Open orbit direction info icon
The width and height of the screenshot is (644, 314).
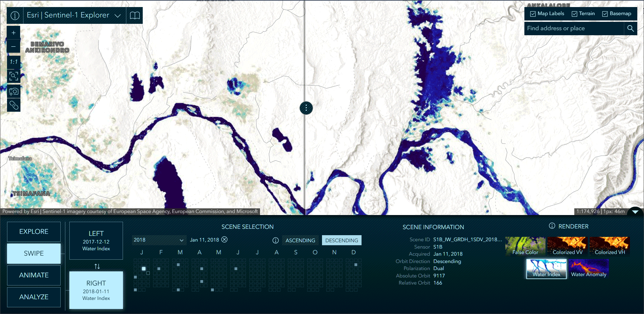pos(276,240)
